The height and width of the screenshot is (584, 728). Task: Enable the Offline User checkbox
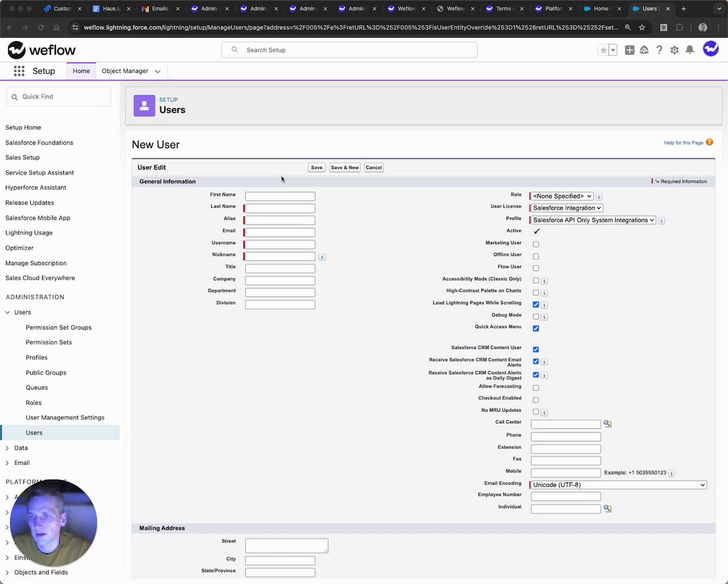tap(536, 256)
